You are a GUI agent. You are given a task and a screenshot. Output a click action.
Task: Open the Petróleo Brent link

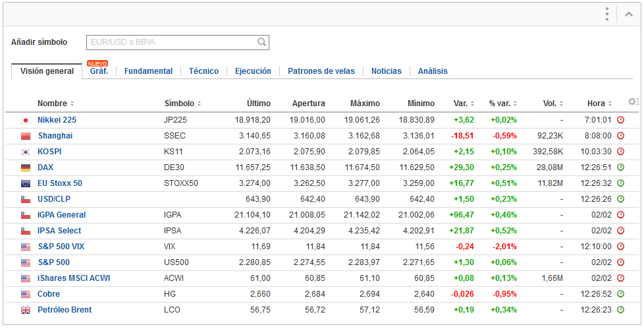(65, 310)
